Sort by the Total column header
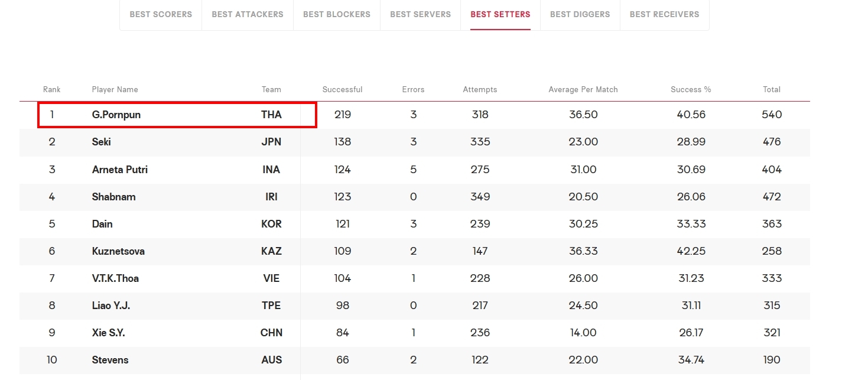Image resolution: width=868 pixels, height=380 pixels. point(772,90)
